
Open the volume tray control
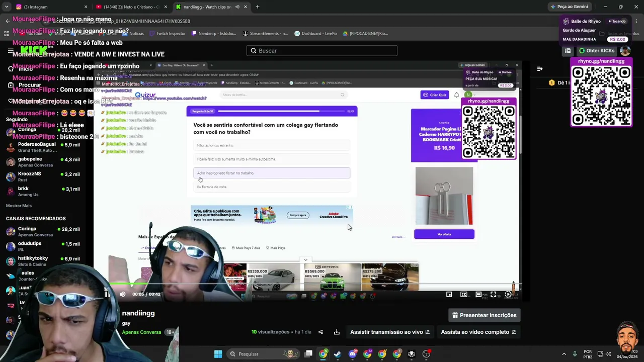(x=608, y=354)
